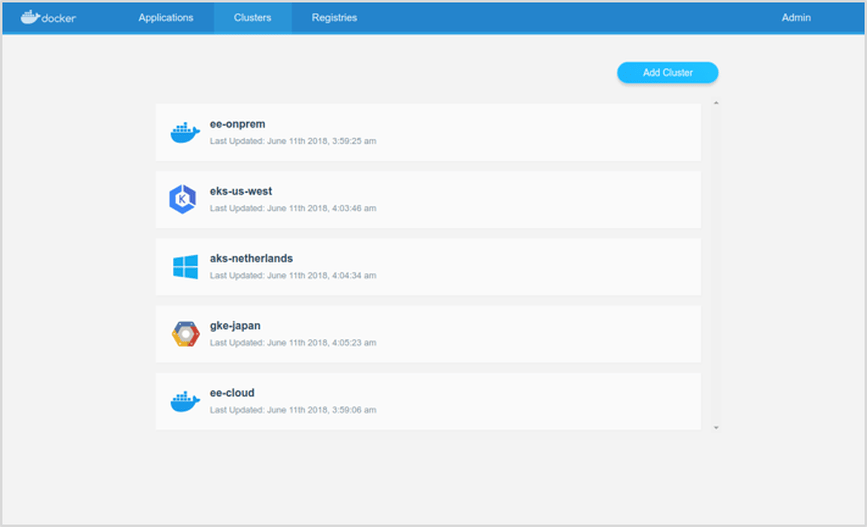The image size is (867, 527).
Task: Click the aks-netherlands Last Updated 4:04:34 am text
Action: [x=293, y=275]
